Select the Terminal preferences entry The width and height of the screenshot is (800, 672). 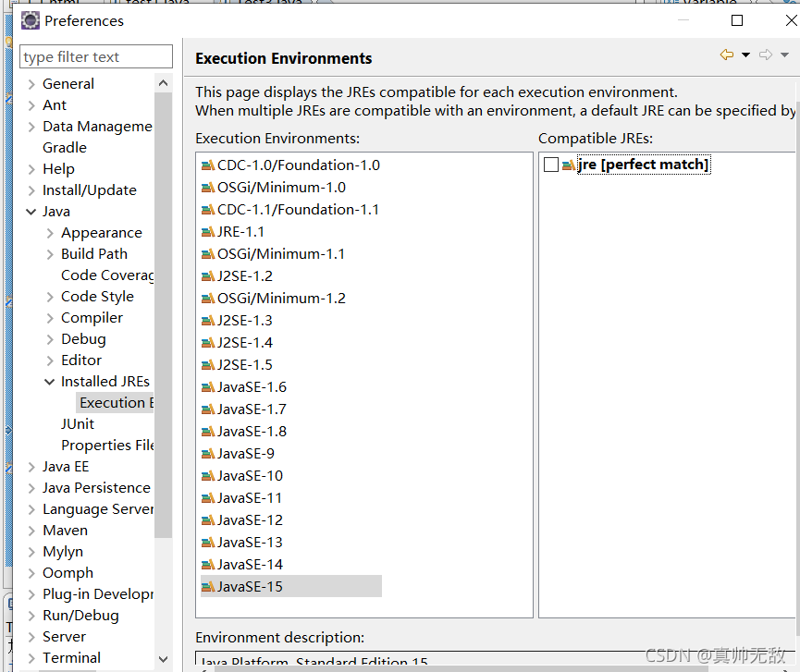74,657
